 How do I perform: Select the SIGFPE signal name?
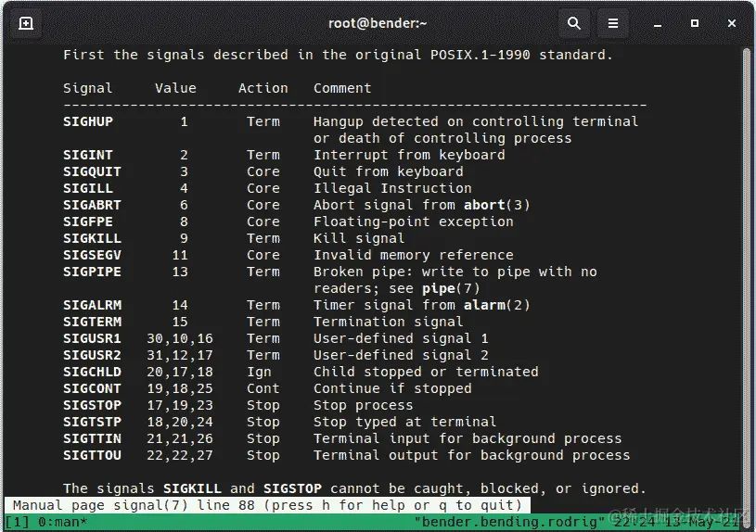(x=88, y=222)
